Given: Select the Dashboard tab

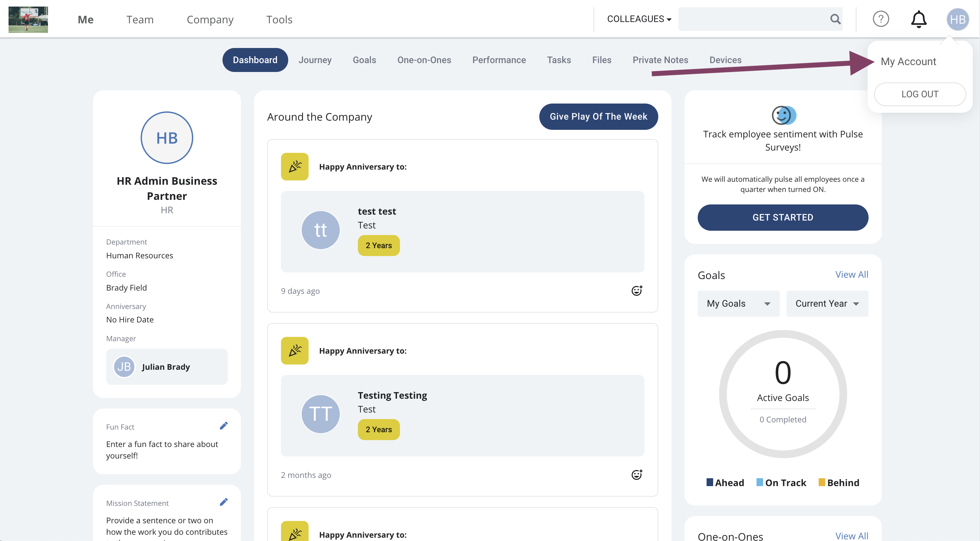Looking at the screenshot, I should [x=255, y=60].
